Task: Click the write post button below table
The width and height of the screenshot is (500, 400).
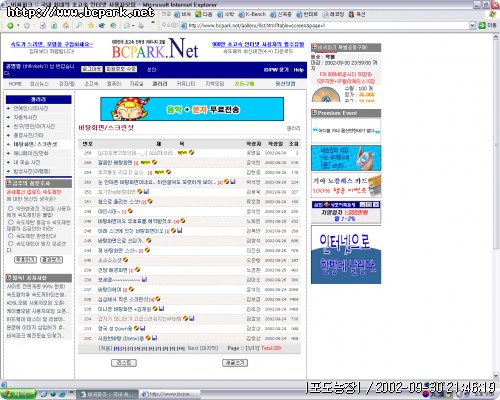Action: (x=235, y=363)
